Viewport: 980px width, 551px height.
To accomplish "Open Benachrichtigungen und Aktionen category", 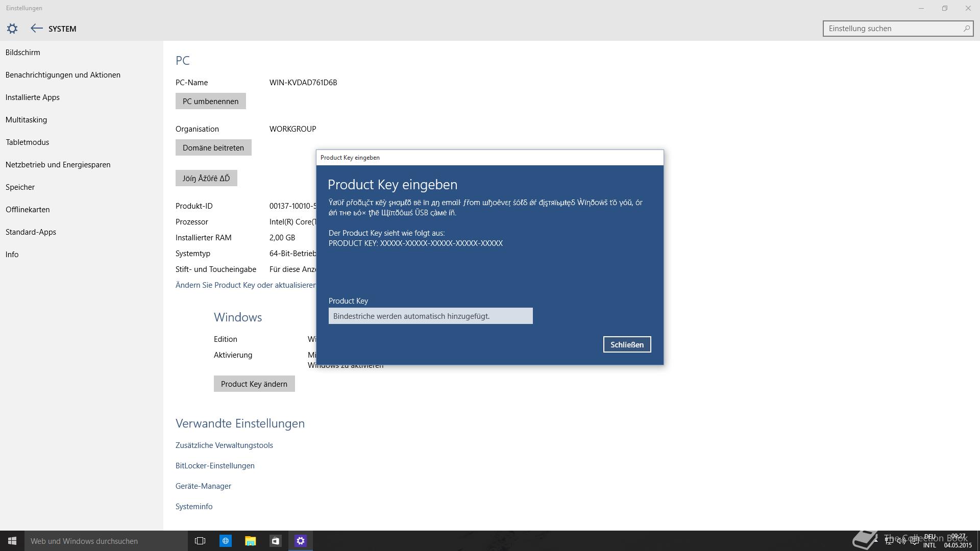I will pos(63,75).
